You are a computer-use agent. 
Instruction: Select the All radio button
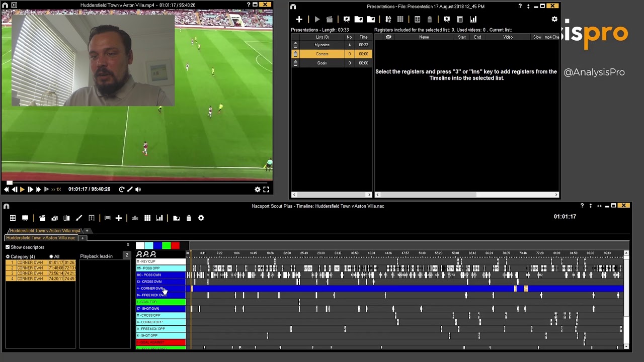[51, 257]
